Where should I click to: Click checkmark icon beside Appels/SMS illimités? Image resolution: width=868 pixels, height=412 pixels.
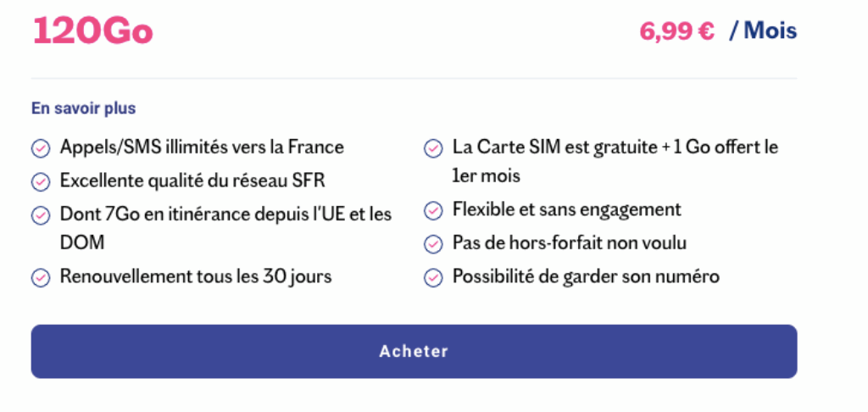coord(40,148)
